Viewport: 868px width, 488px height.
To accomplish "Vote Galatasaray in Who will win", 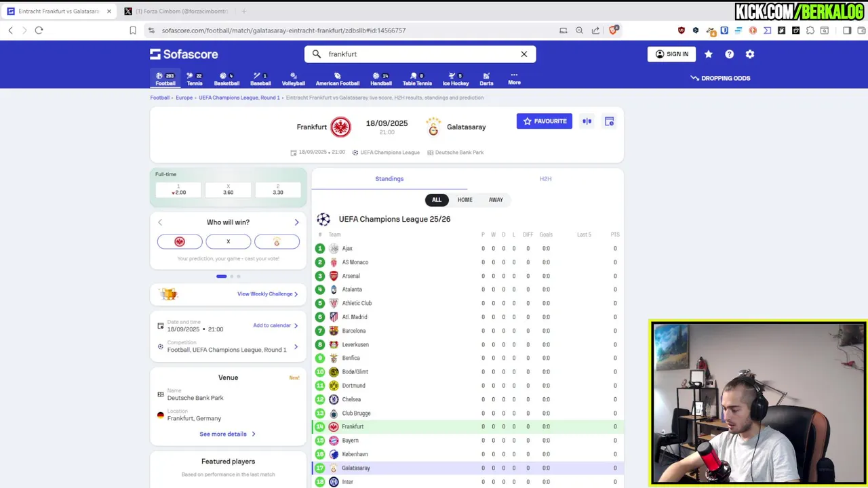I will coord(277,241).
